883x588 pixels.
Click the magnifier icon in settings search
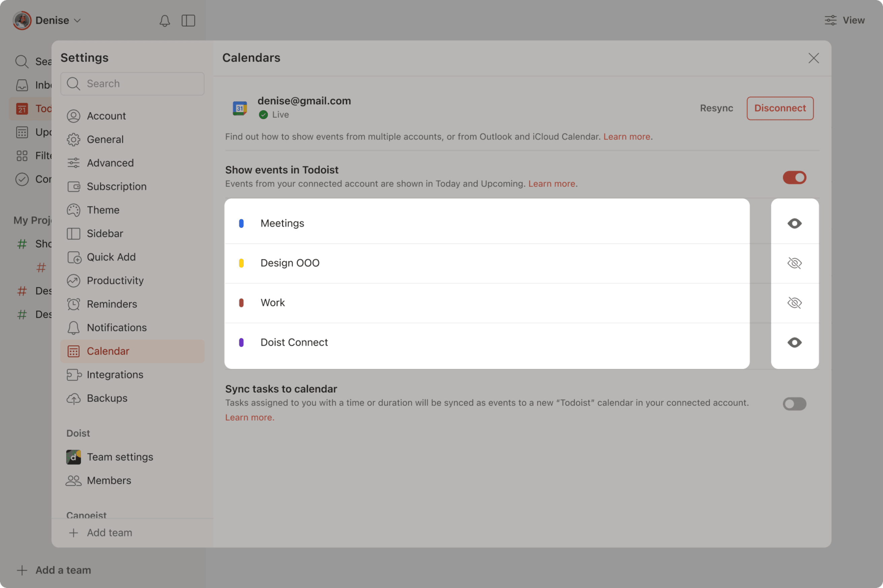tap(74, 84)
